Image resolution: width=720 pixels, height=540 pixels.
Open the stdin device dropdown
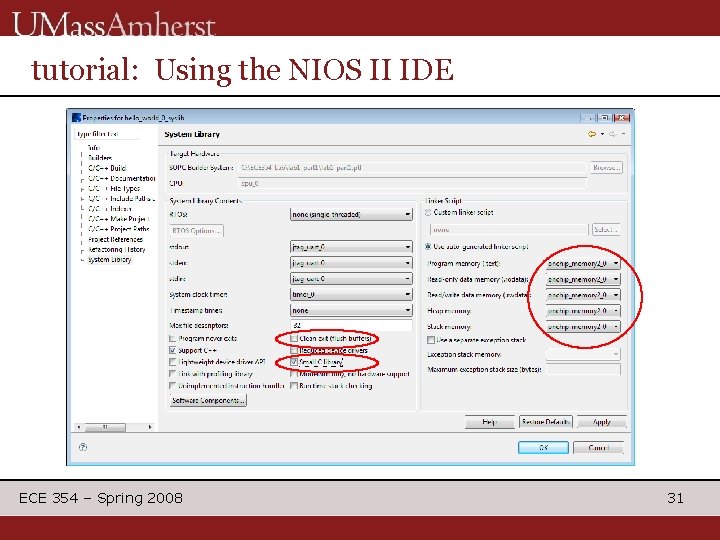coord(351,279)
